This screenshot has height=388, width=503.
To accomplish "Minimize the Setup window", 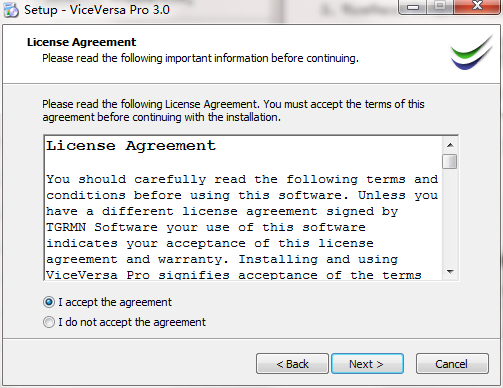I will [413, 7].
